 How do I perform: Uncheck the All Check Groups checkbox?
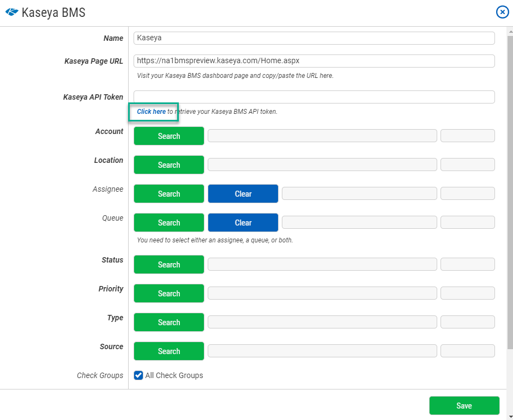click(x=138, y=375)
